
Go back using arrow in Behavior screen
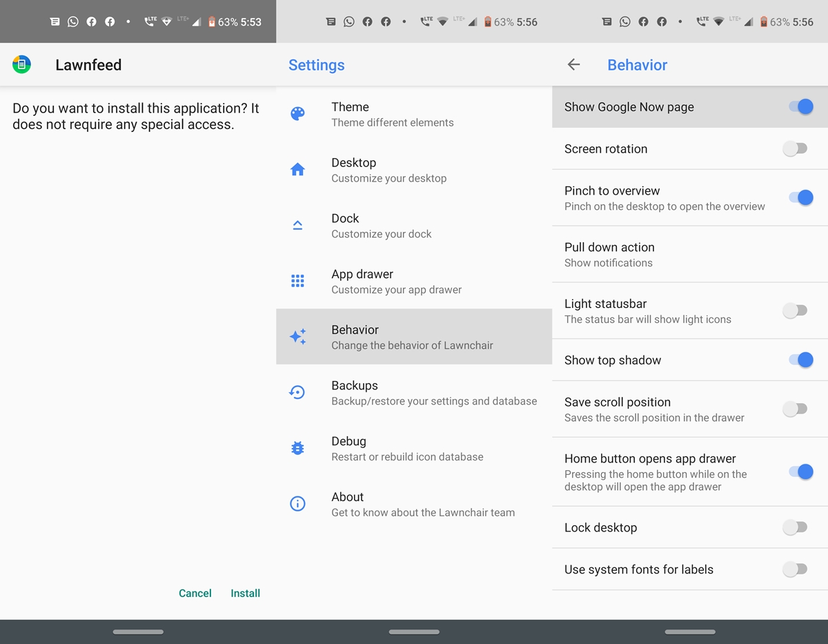[573, 65]
